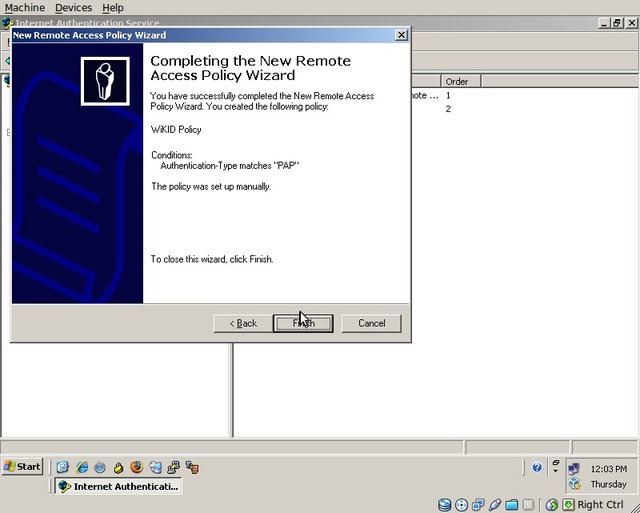Click Show Desktop quick launch icon
Viewport: 640px width, 513px height.
pos(64,467)
